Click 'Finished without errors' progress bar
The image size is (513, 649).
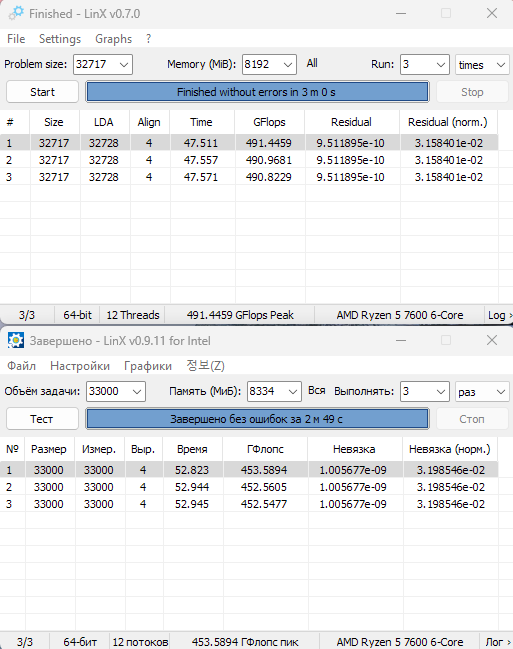pyautogui.click(x=257, y=92)
